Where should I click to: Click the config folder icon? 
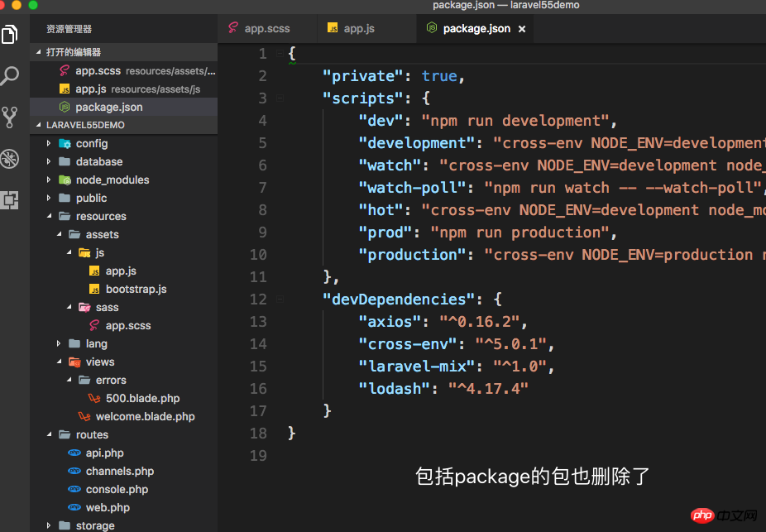(65, 143)
